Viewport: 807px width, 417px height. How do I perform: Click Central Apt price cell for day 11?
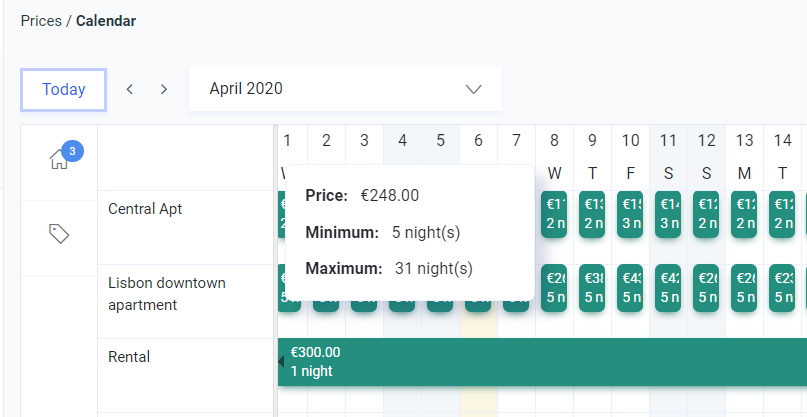pyautogui.click(x=669, y=214)
